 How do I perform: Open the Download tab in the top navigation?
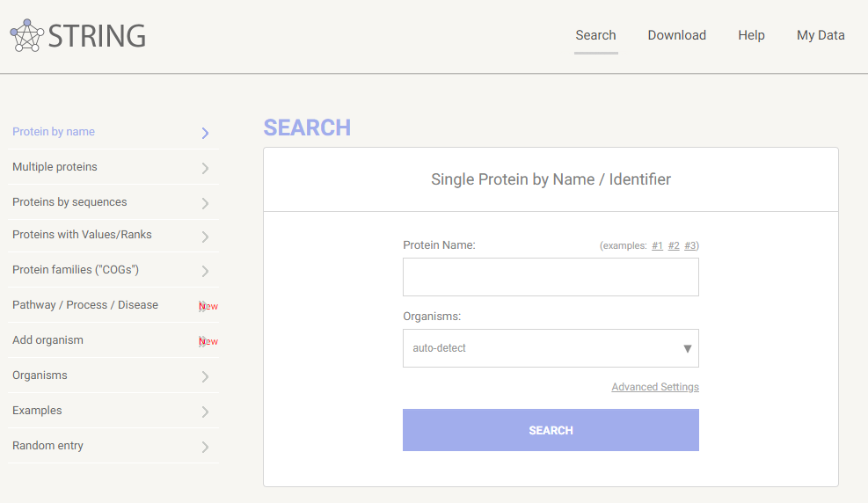click(677, 35)
